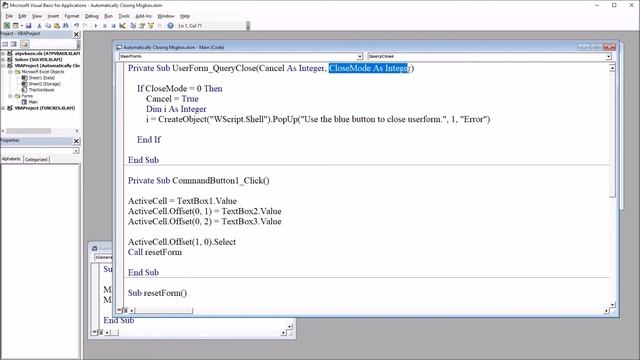Click the highlighted "CloseMode As Integer" text

point(369,68)
